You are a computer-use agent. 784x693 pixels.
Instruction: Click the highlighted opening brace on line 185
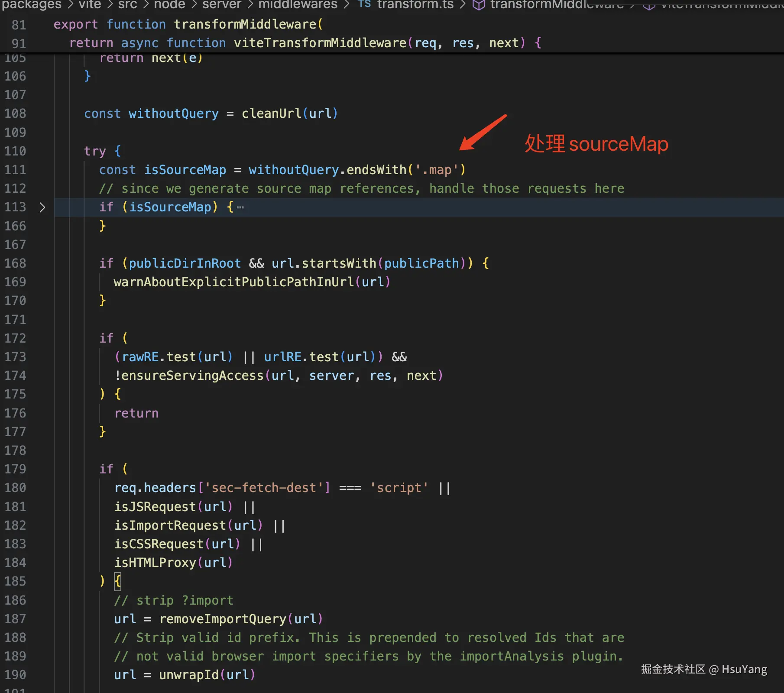coord(117,581)
